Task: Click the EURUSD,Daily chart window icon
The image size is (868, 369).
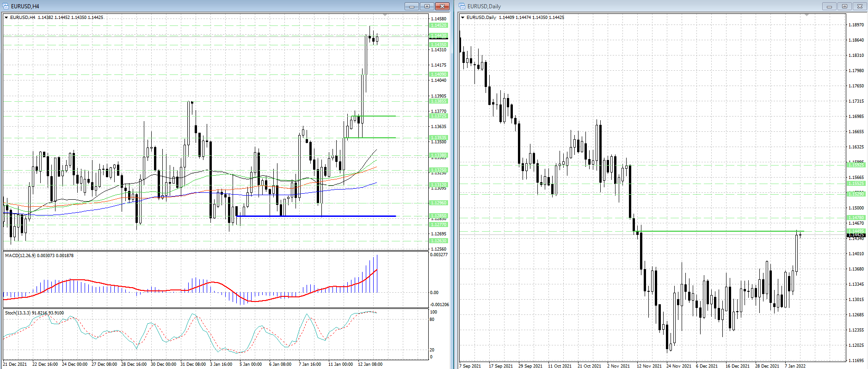Action: tap(462, 6)
